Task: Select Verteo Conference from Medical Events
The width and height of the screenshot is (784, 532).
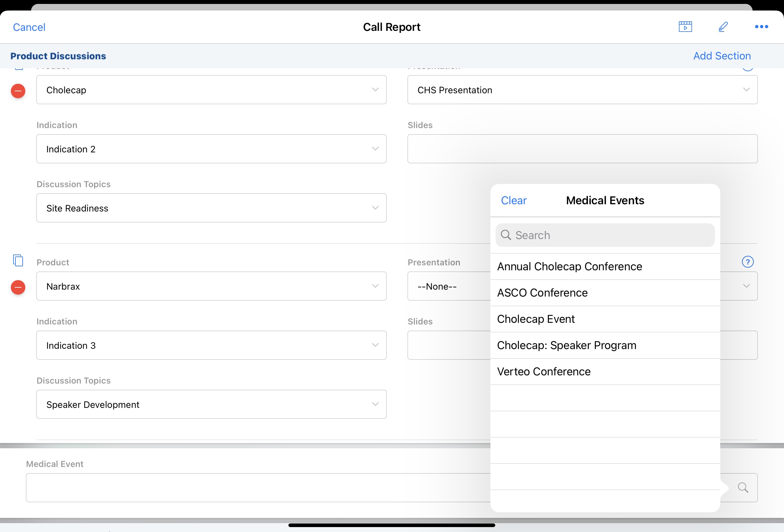Action: click(544, 372)
